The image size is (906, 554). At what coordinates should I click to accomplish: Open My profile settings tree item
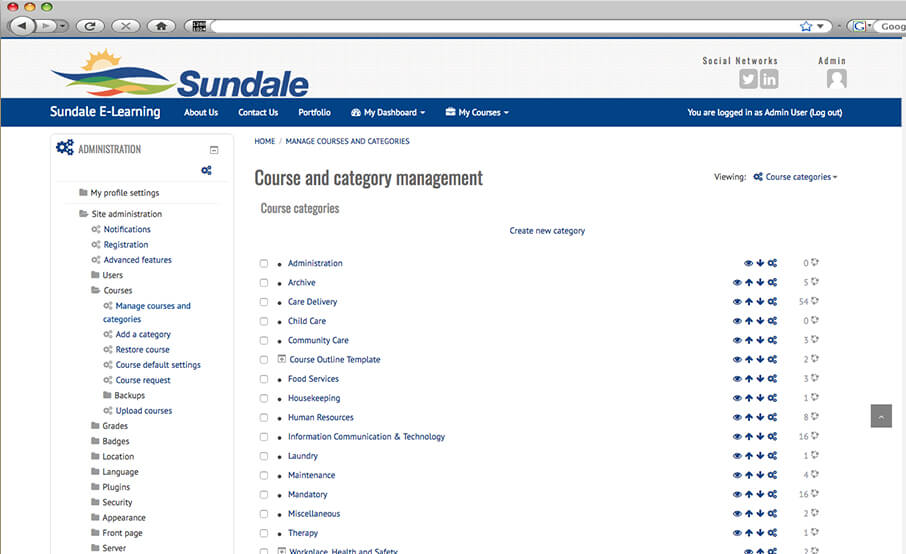(x=124, y=193)
